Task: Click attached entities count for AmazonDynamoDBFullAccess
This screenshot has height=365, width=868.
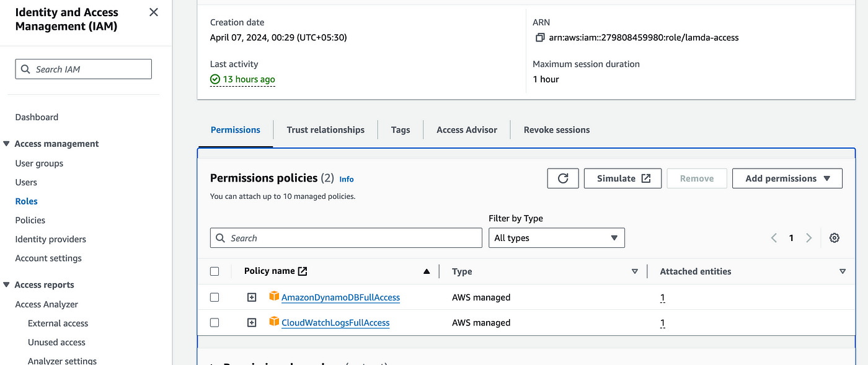Action: [x=663, y=297]
